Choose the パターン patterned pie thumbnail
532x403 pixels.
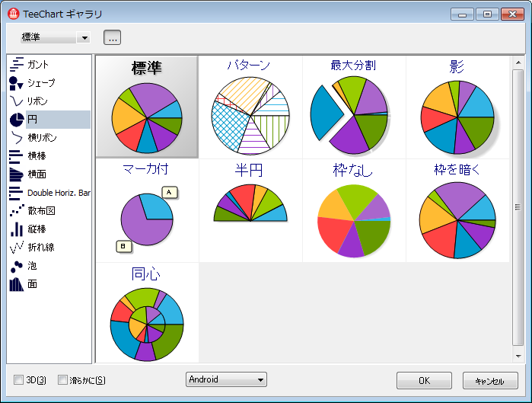250,107
